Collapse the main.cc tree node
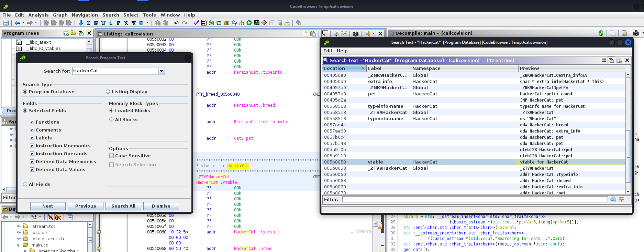Image resolution: width=644 pixels, height=252 pixels. tap(19, 245)
